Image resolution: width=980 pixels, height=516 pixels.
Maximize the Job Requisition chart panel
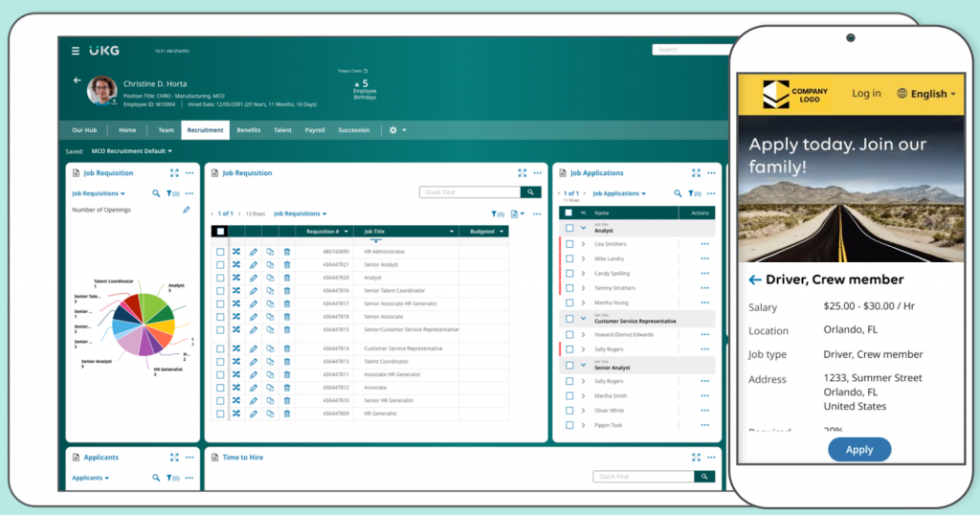click(x=174, y=173)
